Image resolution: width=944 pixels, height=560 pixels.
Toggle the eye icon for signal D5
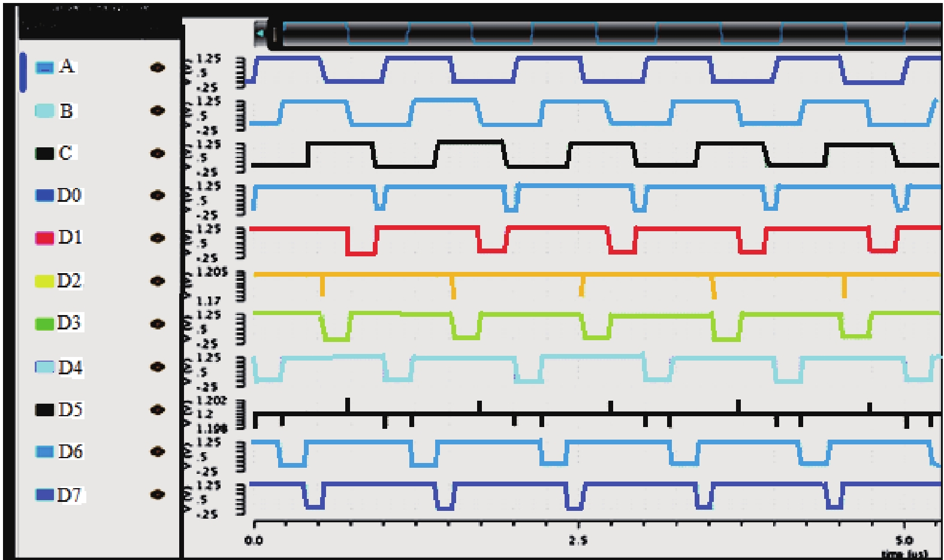158,410
